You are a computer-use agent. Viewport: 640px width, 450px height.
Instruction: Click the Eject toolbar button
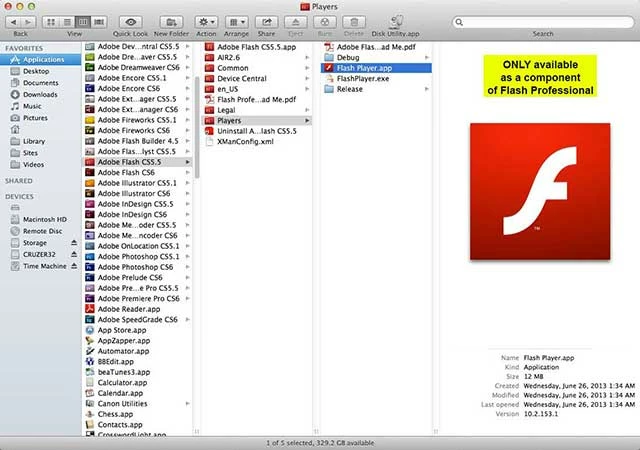click(296, 22)
